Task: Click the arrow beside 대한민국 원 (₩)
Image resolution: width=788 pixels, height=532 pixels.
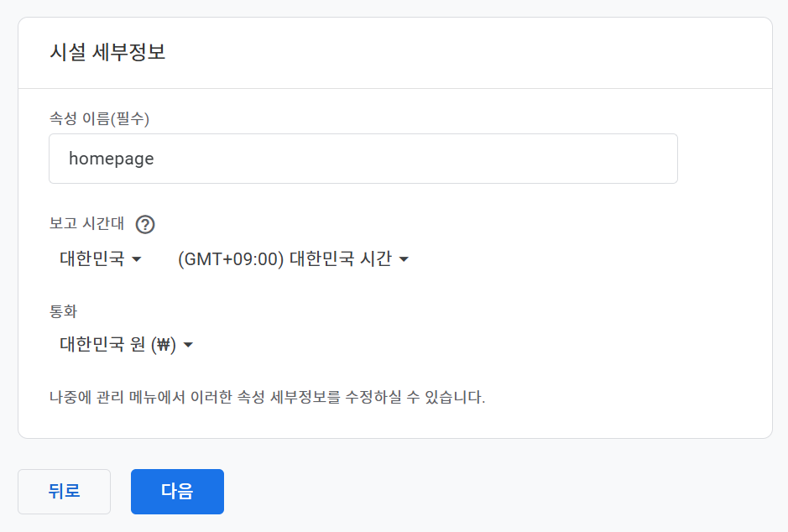Action: [188, 345]
